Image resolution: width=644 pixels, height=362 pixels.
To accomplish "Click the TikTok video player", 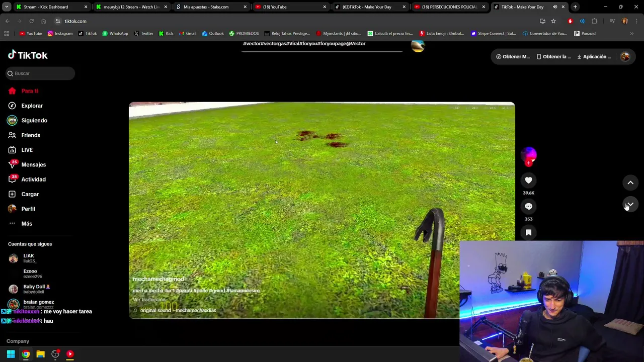I will click(x=322, y=210).
